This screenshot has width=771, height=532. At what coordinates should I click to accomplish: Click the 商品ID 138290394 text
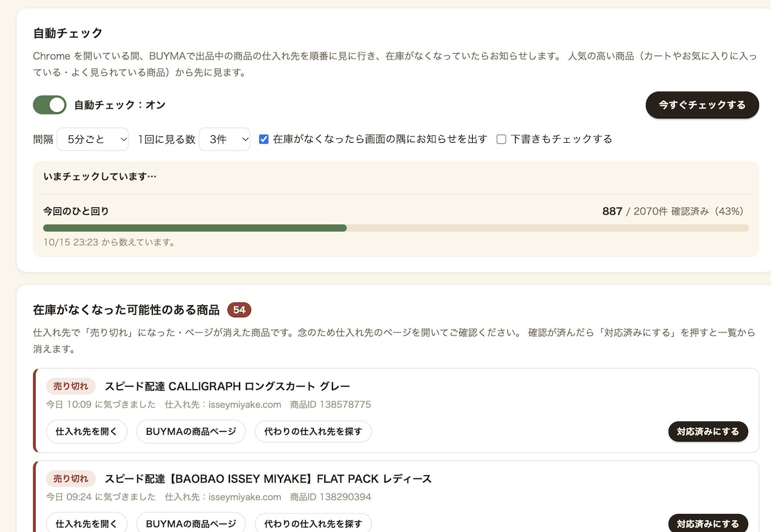coord(331,497)
